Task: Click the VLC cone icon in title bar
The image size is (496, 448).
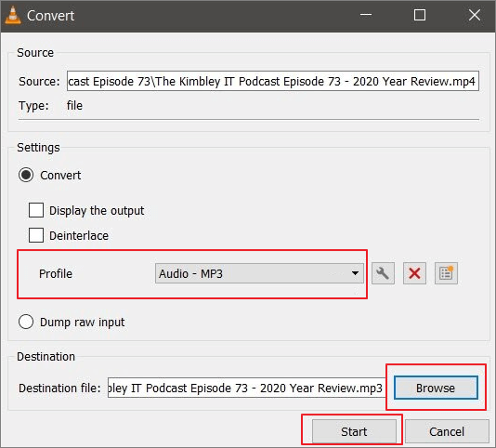Action: coord(13,15)
